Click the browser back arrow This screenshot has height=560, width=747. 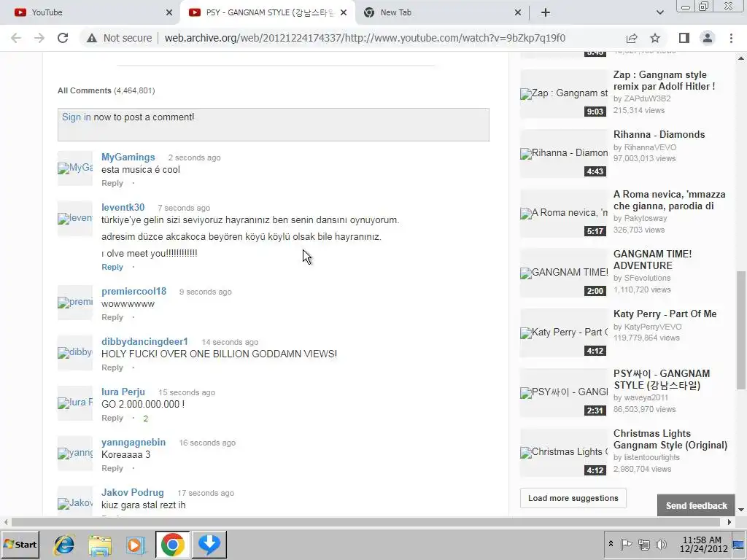coord(16,38)
